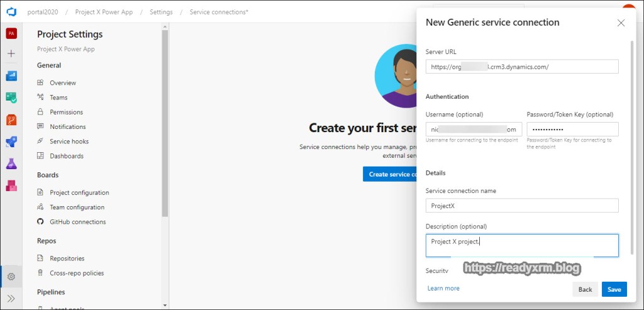Image resolution: width=644 pixels, height=310 pixels.
Task: Close the New Generic service connection panel
Action: [621, 23]
